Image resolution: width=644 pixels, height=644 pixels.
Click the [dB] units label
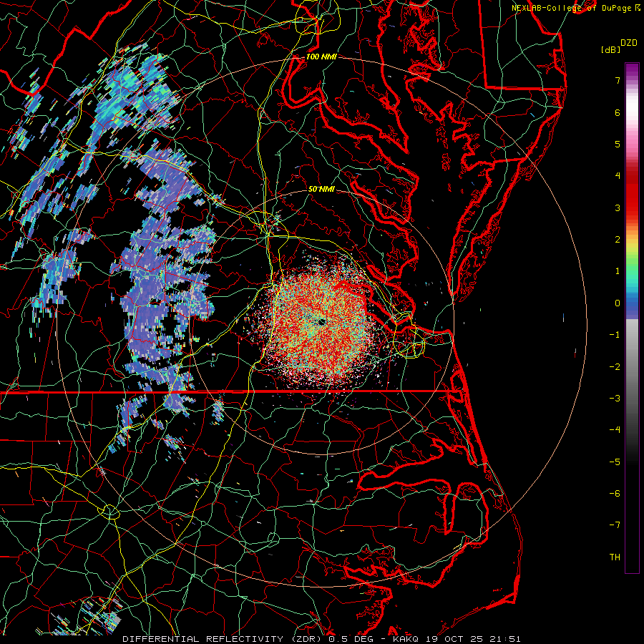coord(611,49)
